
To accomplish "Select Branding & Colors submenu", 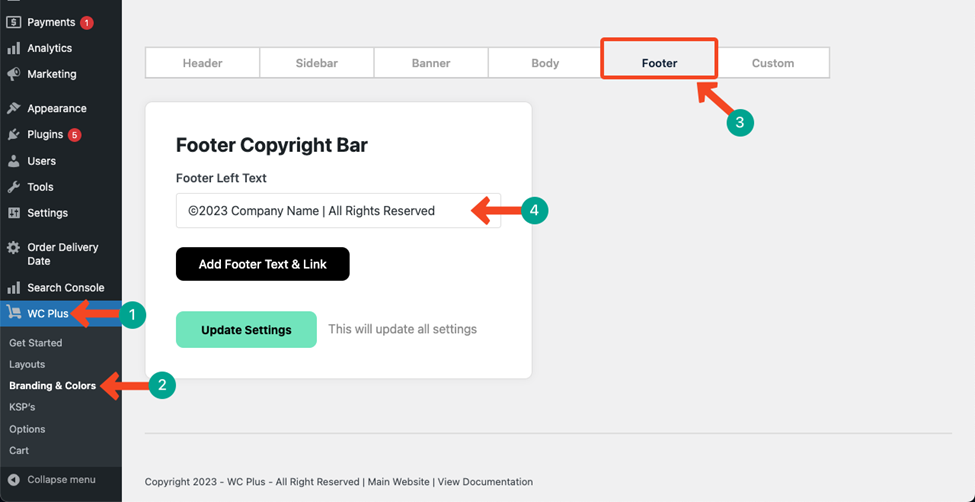I will pos(53,386).
